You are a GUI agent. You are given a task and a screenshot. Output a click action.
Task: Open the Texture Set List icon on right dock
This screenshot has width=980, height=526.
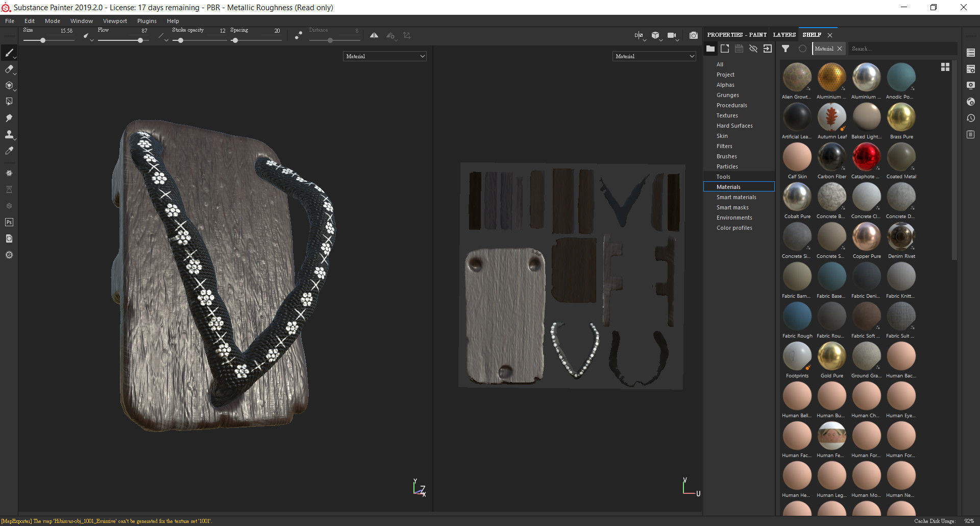coord(971,53)
